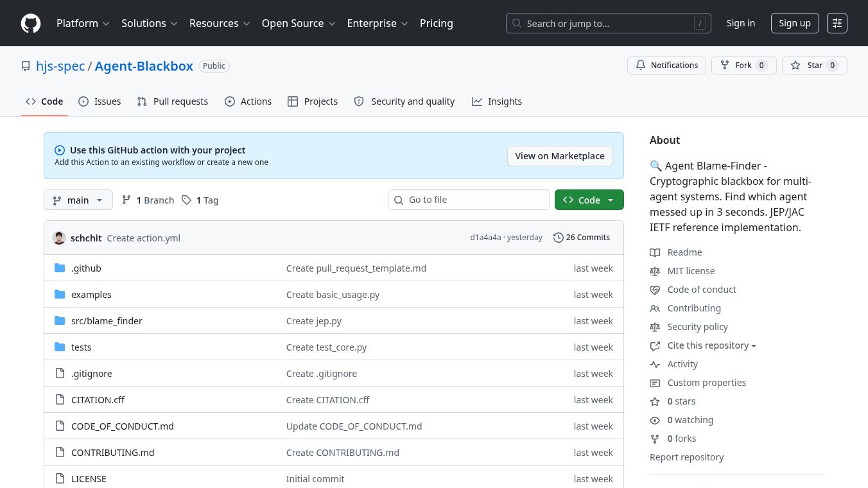This screenshot has width=868, height=488.
Task: Click the Sign up button
Action: pos(794,23)
